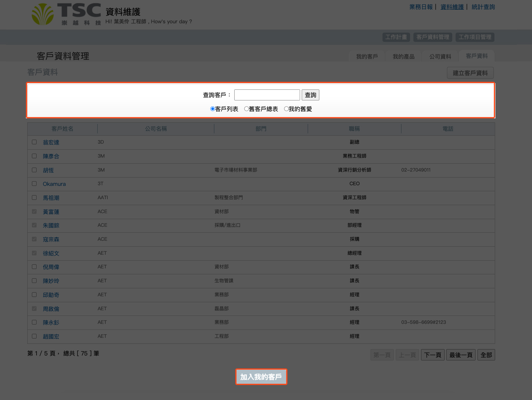
Task: Show all records with 全部 button
Action: coord(486,355)
